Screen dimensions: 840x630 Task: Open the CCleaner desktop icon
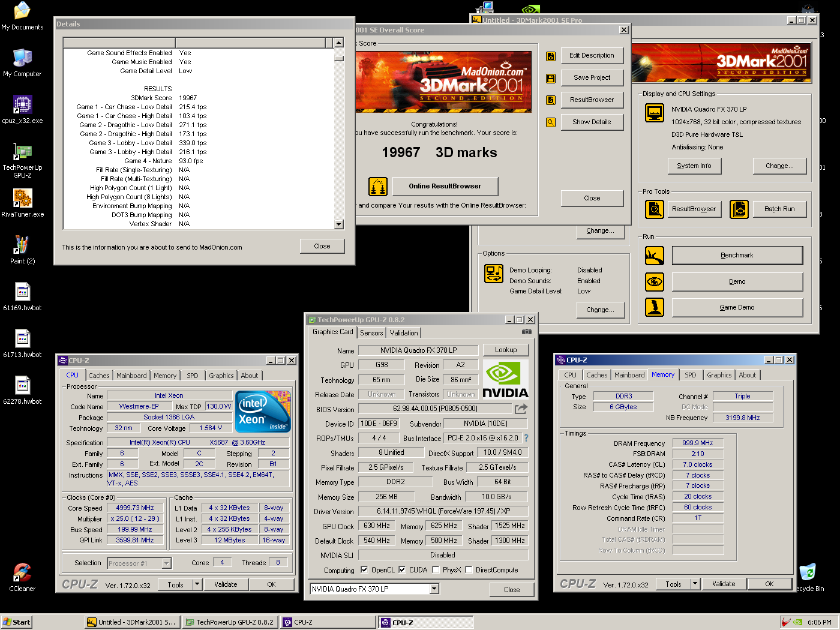(x=22, y=577)
